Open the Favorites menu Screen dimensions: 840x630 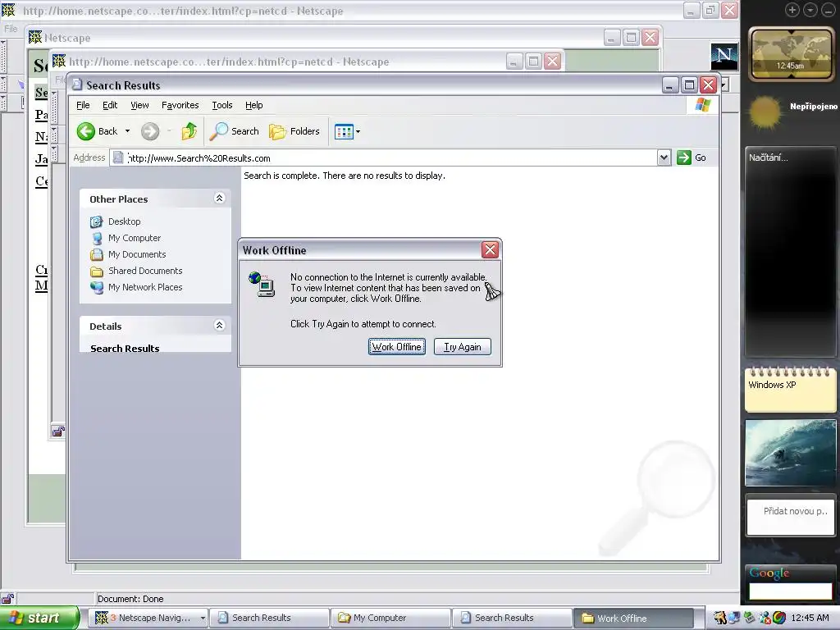(180, 105)
